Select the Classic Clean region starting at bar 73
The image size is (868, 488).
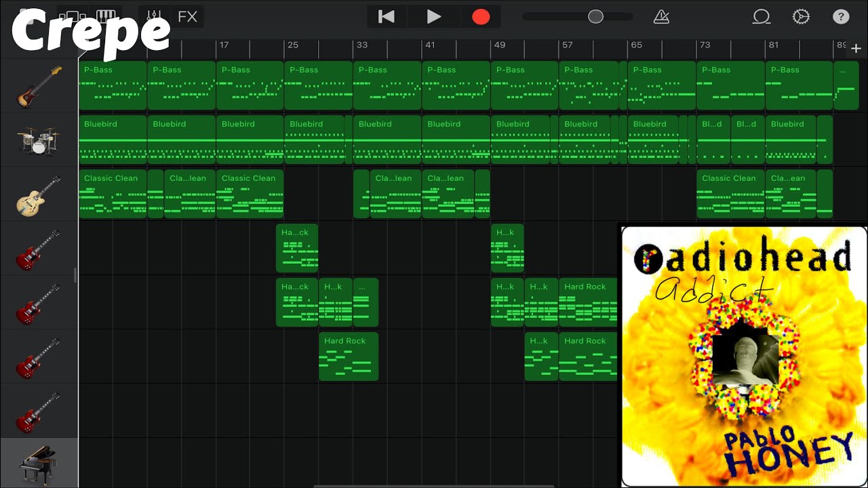(x=731, y=194)
